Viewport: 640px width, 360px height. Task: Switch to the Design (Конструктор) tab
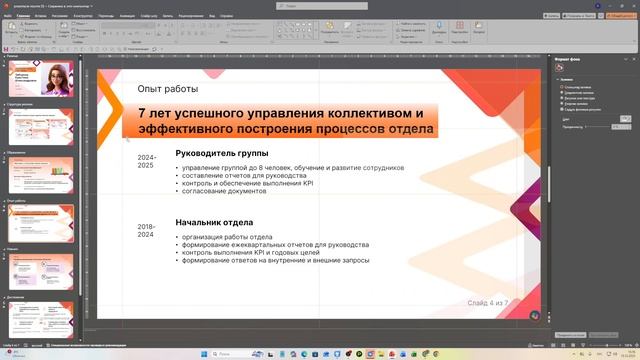click(83, 16)
